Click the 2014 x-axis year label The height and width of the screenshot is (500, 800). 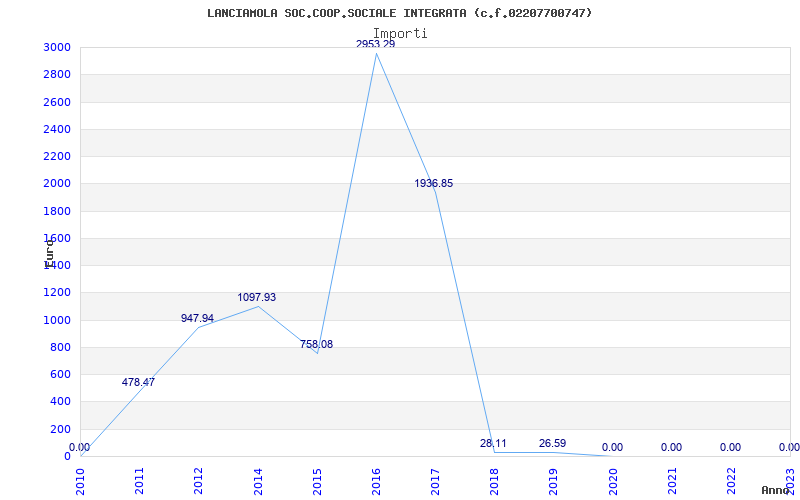point(258,481)
